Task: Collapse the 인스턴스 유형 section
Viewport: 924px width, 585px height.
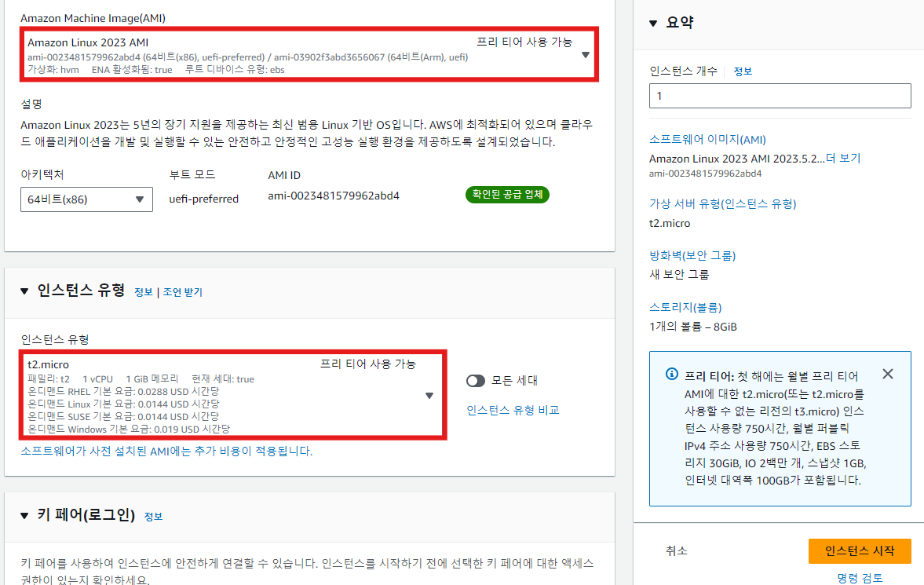Action: click(x=24, y=291)
